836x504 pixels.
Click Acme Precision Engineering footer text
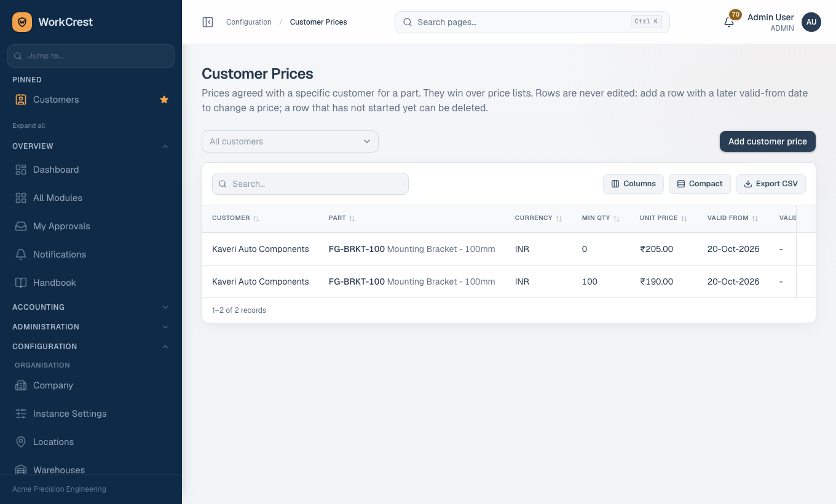[59, 489]
